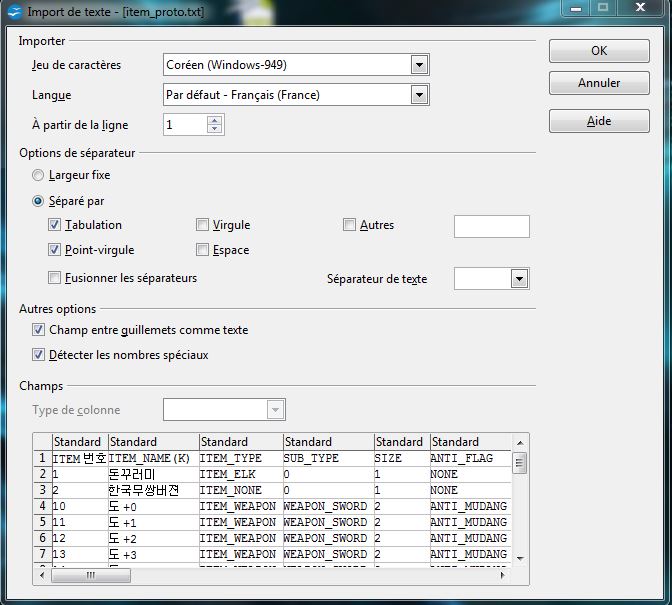
Task: Toggle Champ entre guillemets comme texte
Action: 38,329
